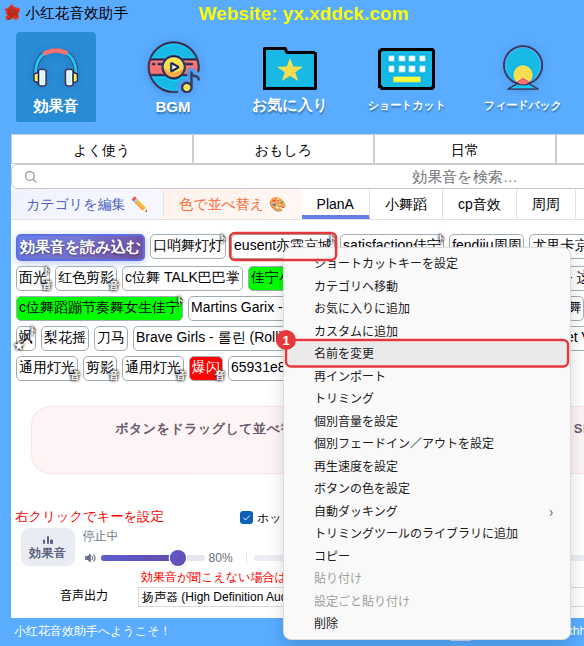Select the よく使う tab

[x=102, y=150]
